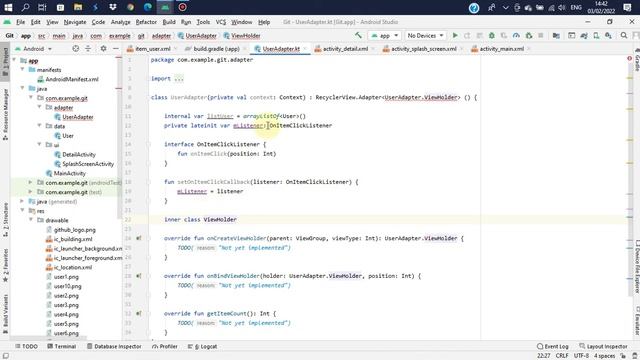
Task: Click the Device File Manager toolbar icon
Action: pyautogui.click(x=572, y=36)
